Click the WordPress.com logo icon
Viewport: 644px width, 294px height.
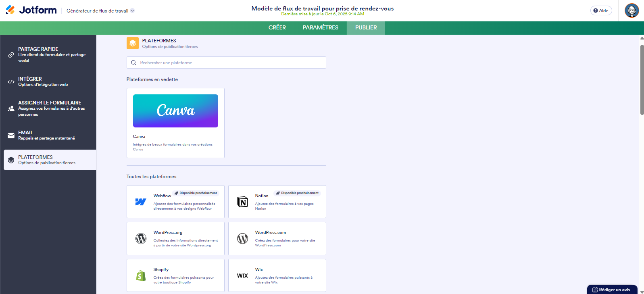click(242, 239)
